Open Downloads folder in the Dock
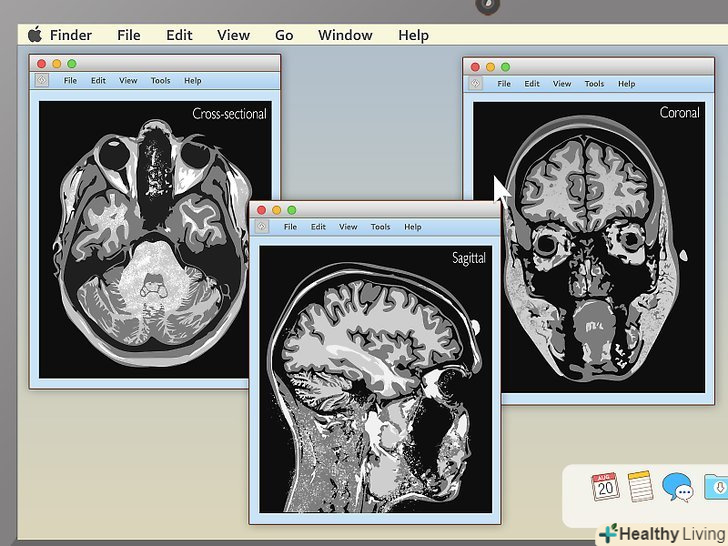The height and width of the screenshot is (546, 728). [x=716, y=487]
